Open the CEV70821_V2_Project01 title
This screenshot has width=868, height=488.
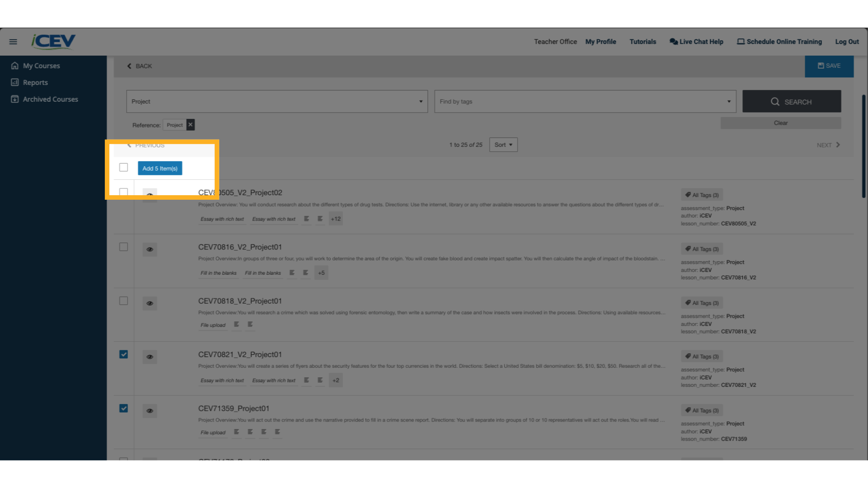tap(240, 355)
